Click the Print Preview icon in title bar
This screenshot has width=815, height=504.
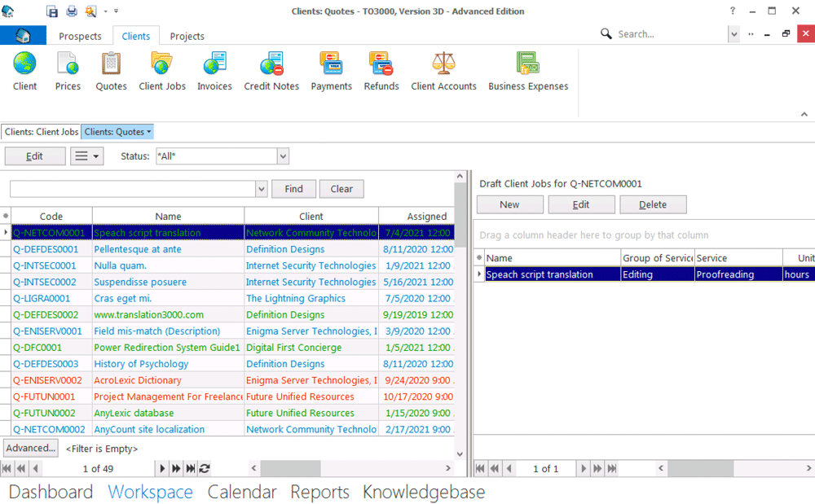[91, 11]
